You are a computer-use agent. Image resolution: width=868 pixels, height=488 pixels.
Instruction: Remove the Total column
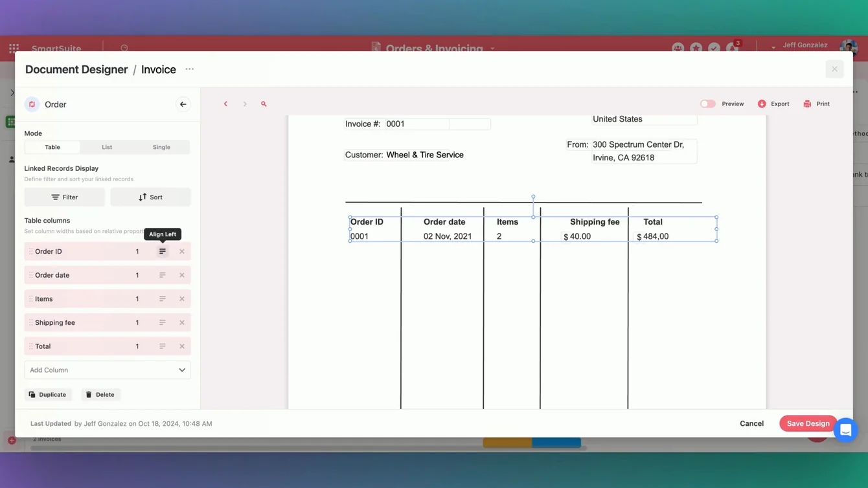(x=182, y=346)
